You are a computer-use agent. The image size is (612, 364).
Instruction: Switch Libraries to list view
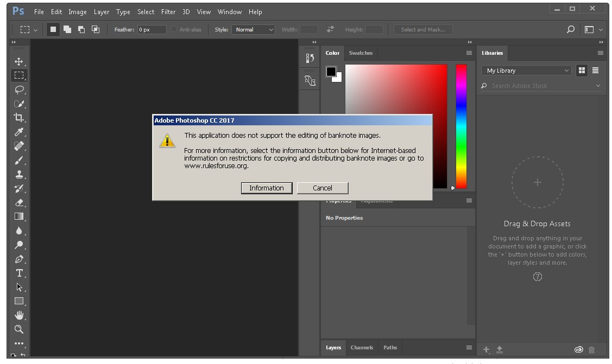(595, 71)
